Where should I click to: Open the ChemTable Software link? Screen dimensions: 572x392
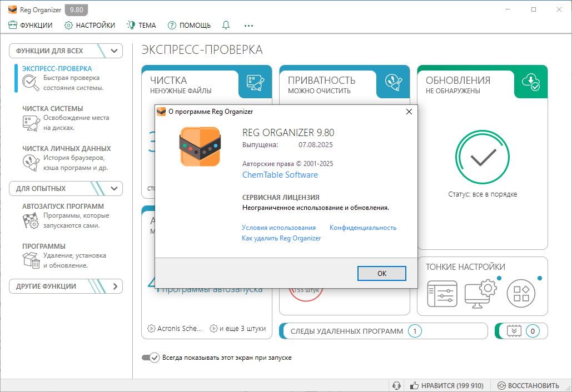pos(279,175)
